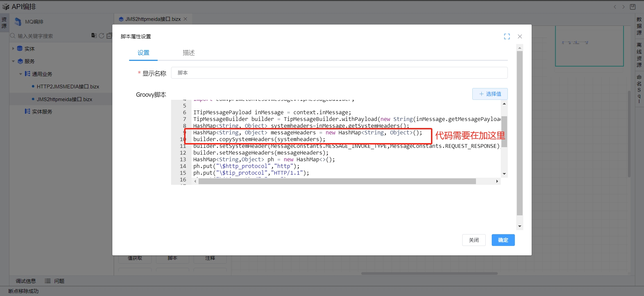Switch to the 描述 tab
Viewport: 644px width, 296px height.
coord(189,53)
